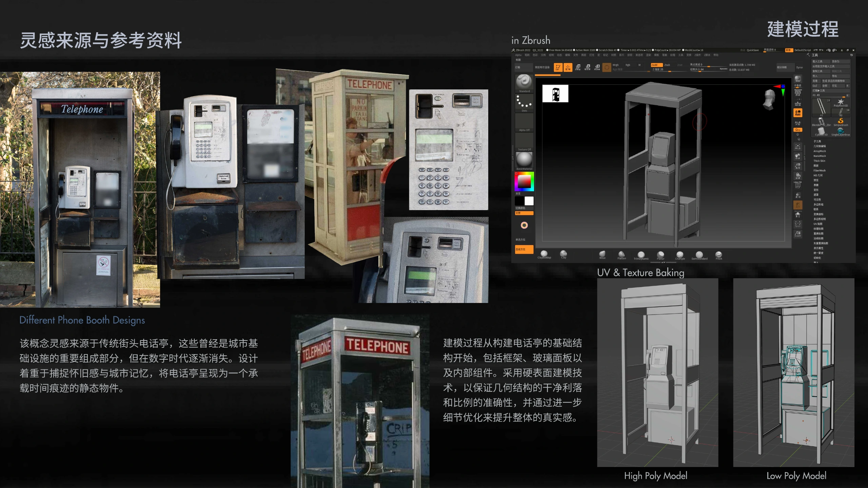This screenshot has height=488, width=868.
Task: Click the Xpose icon
Action: tap(798, 224)
